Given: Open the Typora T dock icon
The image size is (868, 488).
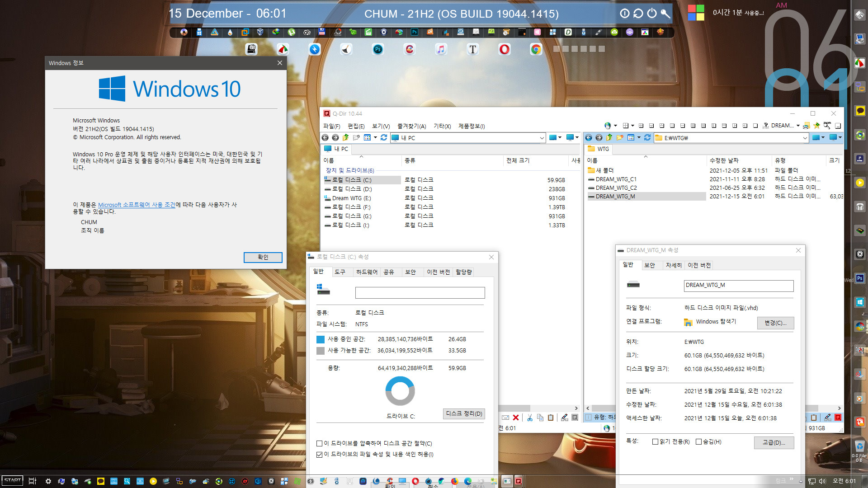Looking at the screenshot, I should (473, 49).
